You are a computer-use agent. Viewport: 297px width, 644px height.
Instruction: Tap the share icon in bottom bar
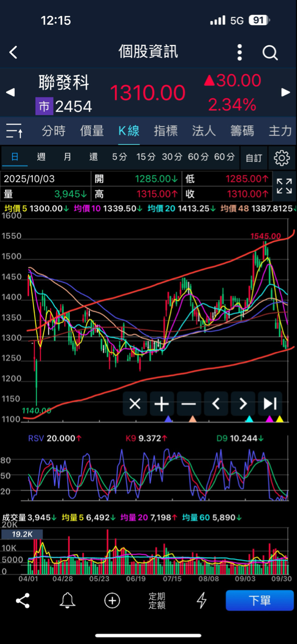(x=23, y=600)
